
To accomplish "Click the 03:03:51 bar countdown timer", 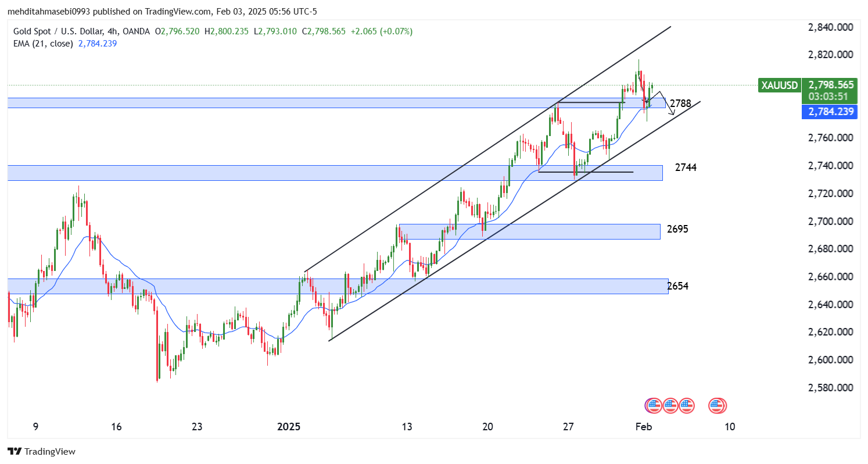I will coord(829,97).
